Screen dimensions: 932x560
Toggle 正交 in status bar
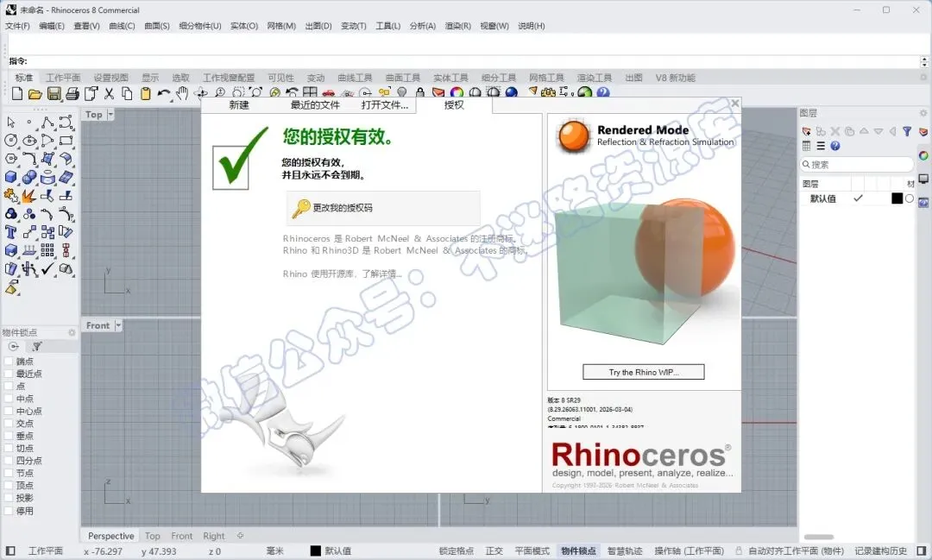pos(494,551)
